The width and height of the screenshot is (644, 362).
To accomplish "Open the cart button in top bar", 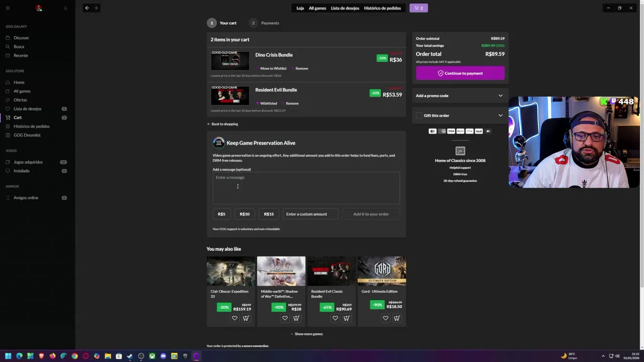I will click(x=419, y=8).
